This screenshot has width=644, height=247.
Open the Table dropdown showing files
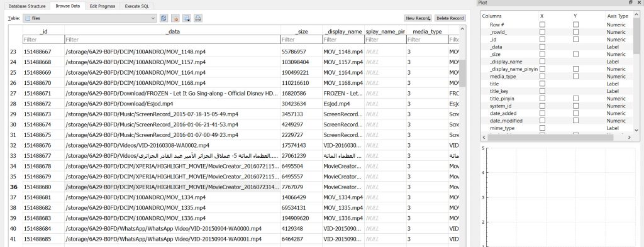coord(90,18)
